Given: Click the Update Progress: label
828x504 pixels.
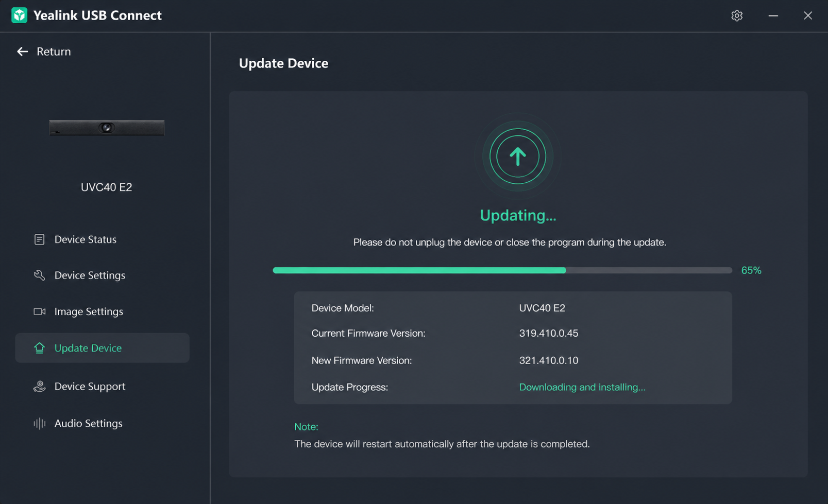Looking at the screenshot, I should click(x=350, y=387).
